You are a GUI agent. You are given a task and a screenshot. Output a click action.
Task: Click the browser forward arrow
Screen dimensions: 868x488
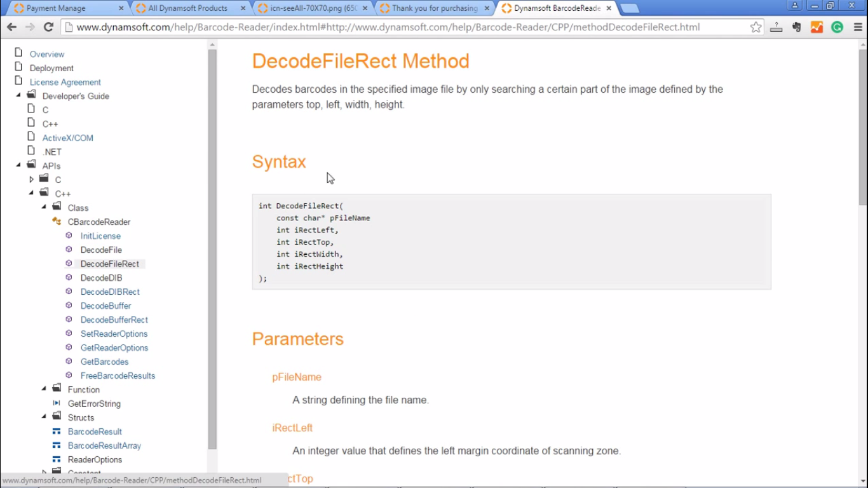(30, 27)
